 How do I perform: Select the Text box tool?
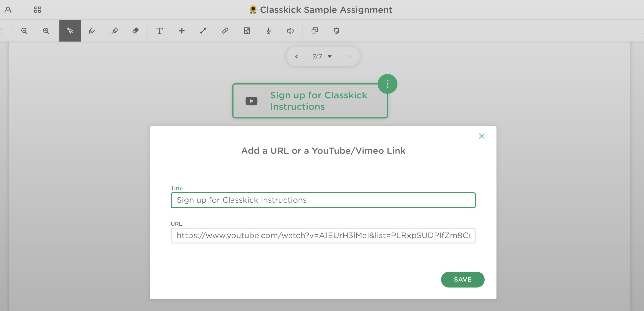point(159,31)
